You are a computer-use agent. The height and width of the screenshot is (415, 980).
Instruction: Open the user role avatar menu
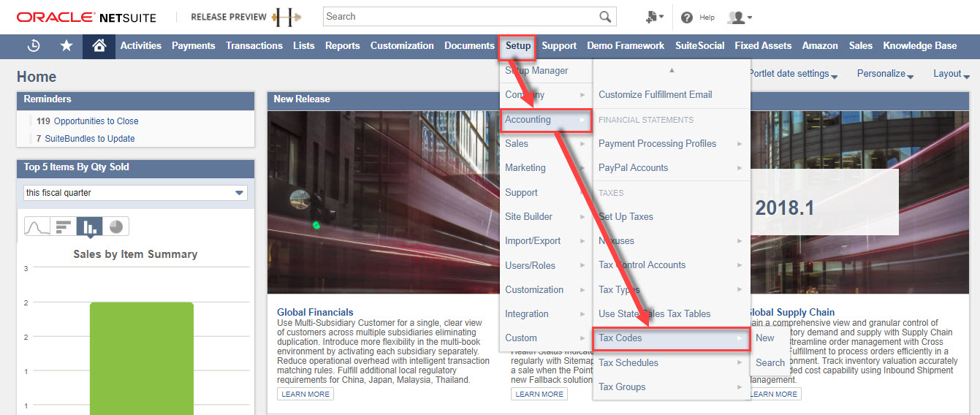(740, 18)
